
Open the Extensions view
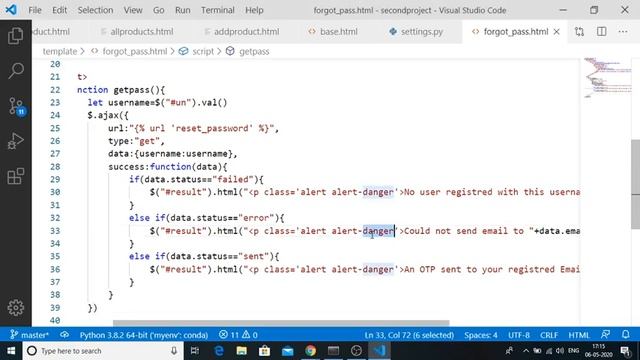(16, 176)
